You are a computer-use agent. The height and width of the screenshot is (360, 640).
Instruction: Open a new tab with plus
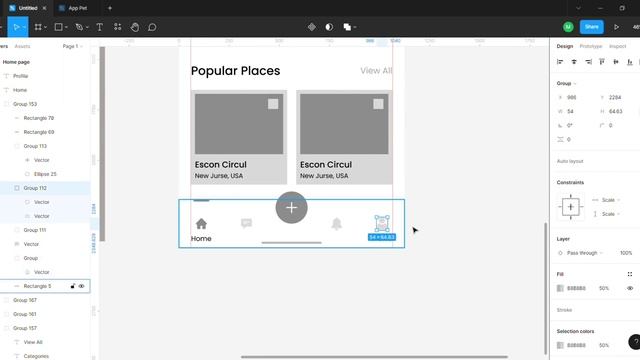(x=110, y=8)
